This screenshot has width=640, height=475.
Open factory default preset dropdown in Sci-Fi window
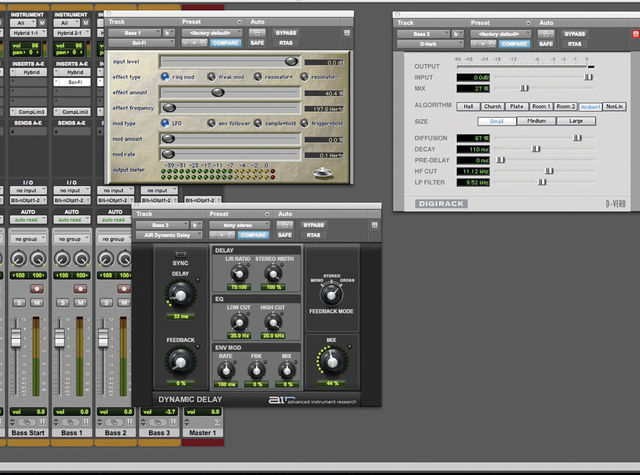point(212,33)
